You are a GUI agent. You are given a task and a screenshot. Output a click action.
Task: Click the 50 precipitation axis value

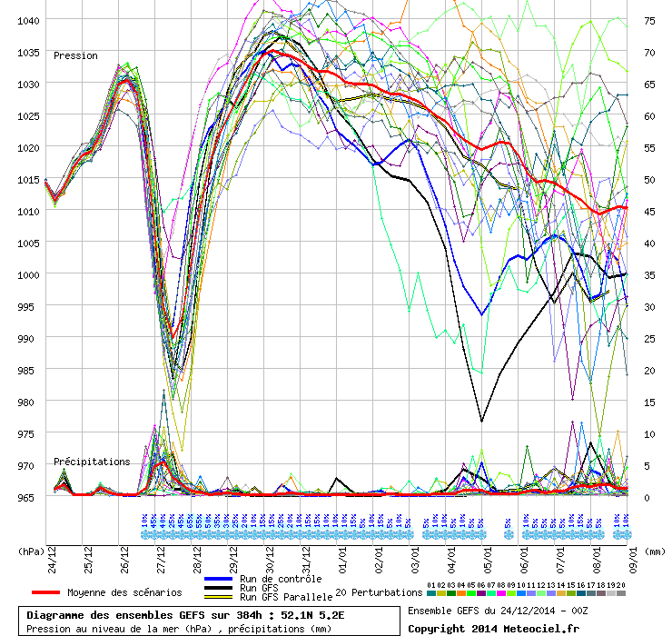(x=649, y=180)
